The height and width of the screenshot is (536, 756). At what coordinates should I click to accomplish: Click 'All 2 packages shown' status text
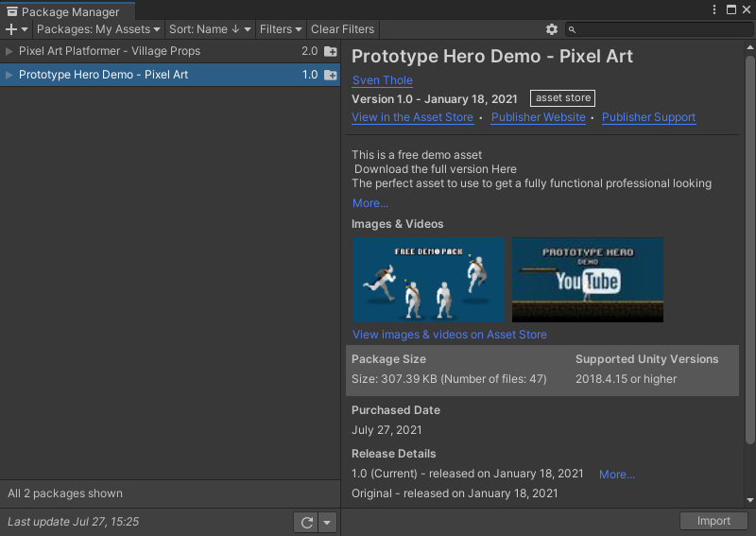[x=65, y=493]
